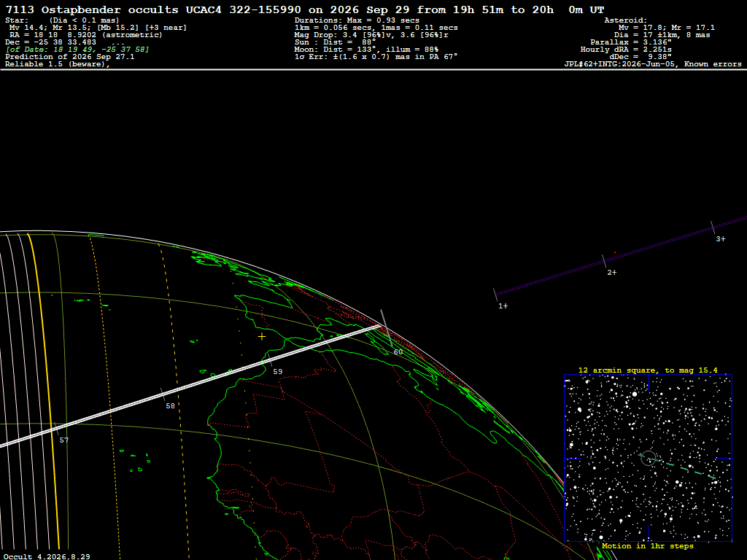Click the 57 minute tick on shadow path

[x=64, y=440]
